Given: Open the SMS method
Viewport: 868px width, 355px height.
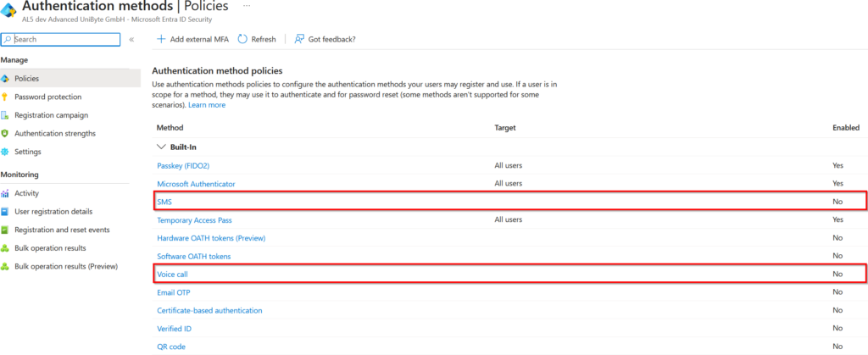Looking at the screenshot, I should pos(164,202).
